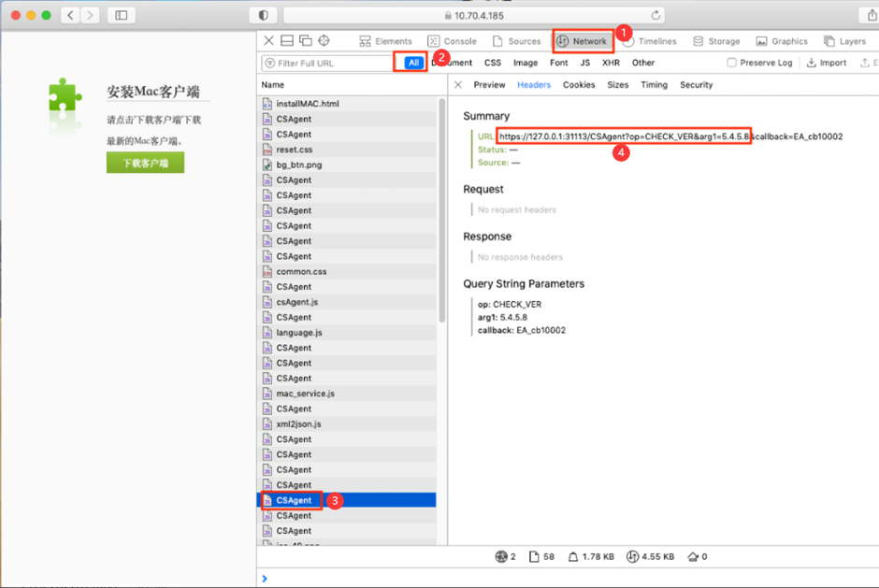
Task: Click the resources count document icon
Action: (x=534, y=556)
